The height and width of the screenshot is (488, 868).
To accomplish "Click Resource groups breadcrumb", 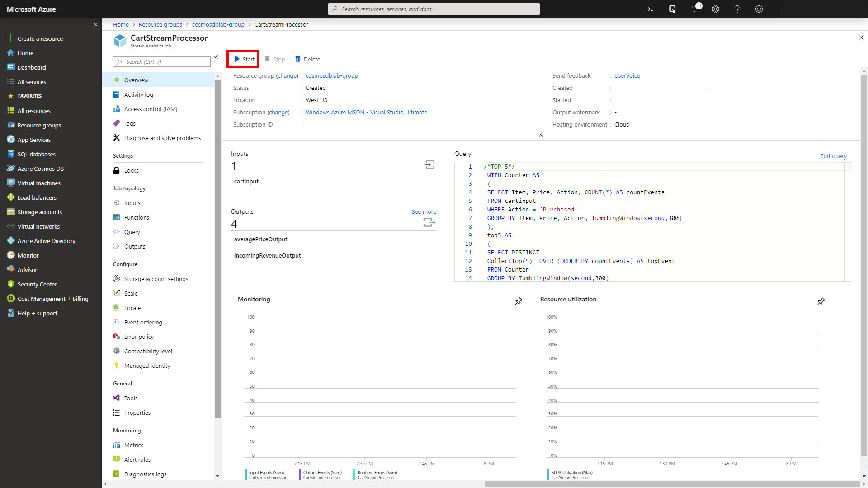I will click(x=160, y=24).
